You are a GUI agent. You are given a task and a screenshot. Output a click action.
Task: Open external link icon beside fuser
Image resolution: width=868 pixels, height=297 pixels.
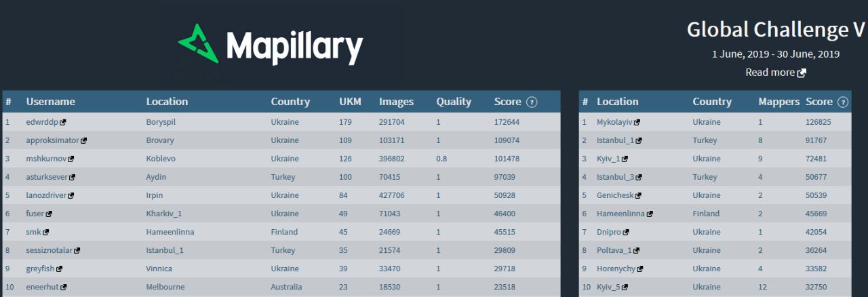(x=49, y=214)
